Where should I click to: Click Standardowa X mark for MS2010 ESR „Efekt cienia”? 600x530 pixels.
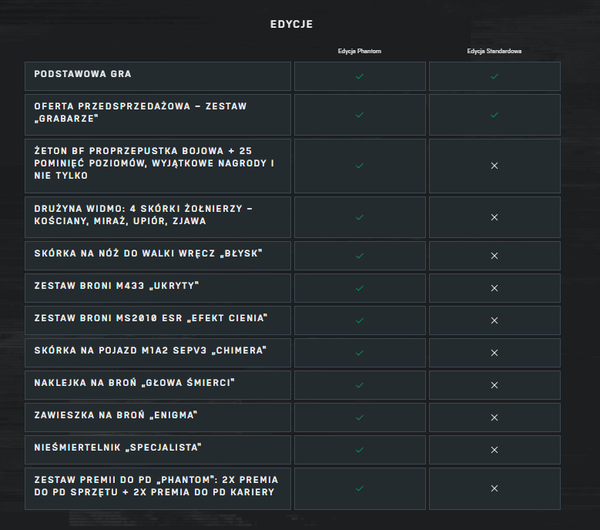coord(494,320)
